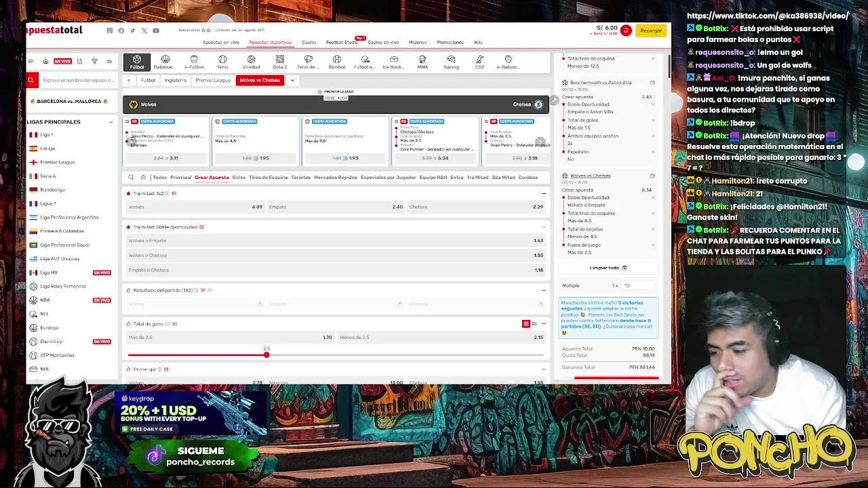Show next boosted odds cards arrow
The width and height of the screenshot is (868, 488).
(540, 142)
